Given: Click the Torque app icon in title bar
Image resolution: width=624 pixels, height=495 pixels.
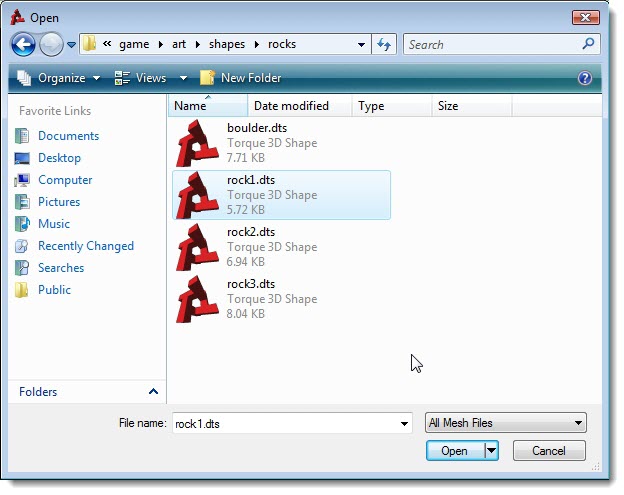Looking at the screenshot, I should coord(18,17).
